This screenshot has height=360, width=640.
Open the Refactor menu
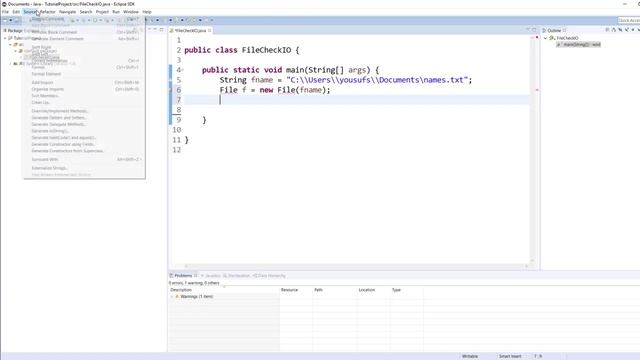coord(48,12)
